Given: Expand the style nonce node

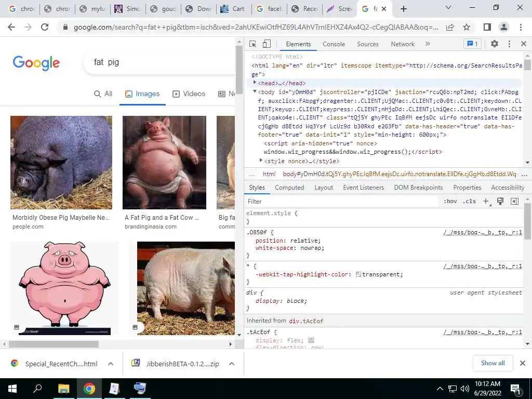Looking at the screenshot, I should tap(261, 161).
